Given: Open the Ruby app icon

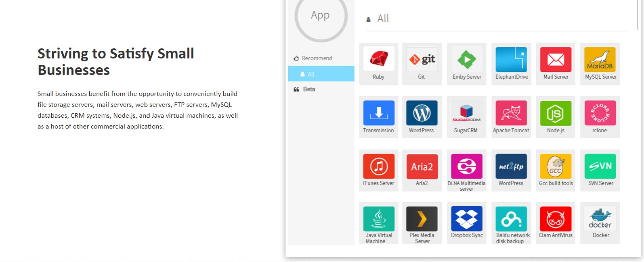Looking at the screenshot, I should (x=378, y=59).
